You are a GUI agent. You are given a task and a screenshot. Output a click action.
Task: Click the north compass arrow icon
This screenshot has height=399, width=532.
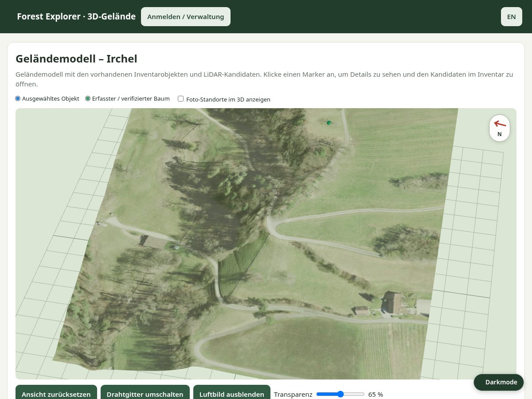click(x=500, y=124)
